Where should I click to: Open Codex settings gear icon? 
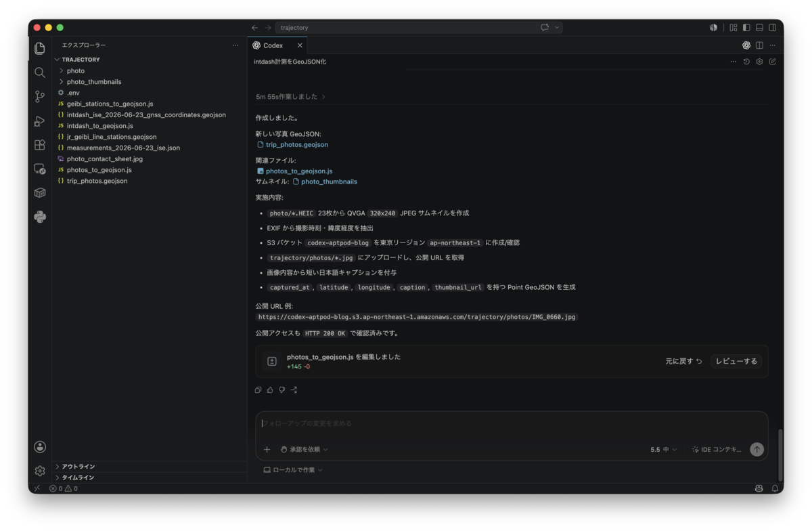tap(759, 62)
